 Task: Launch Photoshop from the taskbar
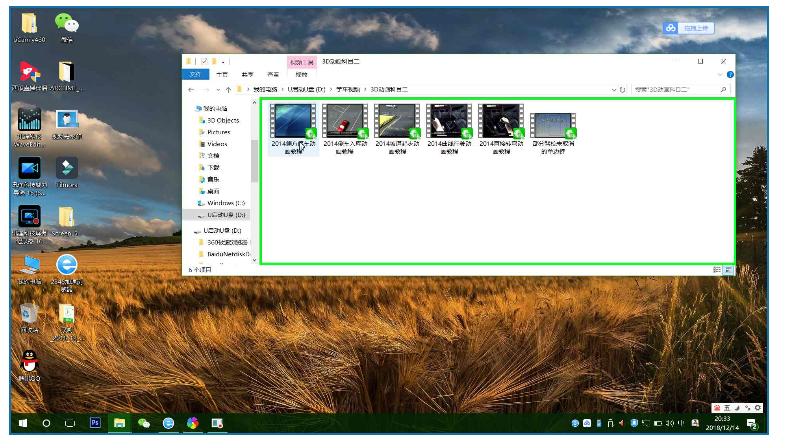95,423
